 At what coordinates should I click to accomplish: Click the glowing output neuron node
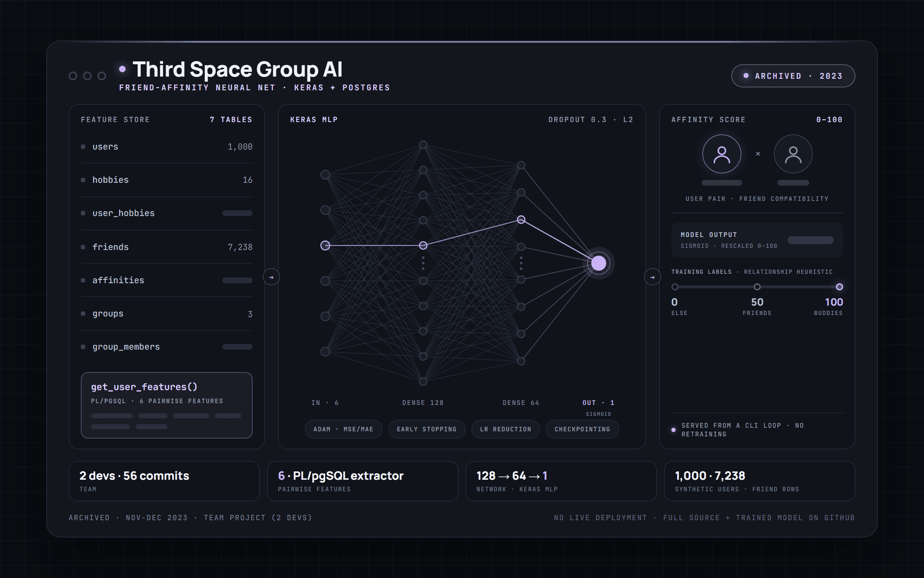pyautogui.click(x=599, y=263)
